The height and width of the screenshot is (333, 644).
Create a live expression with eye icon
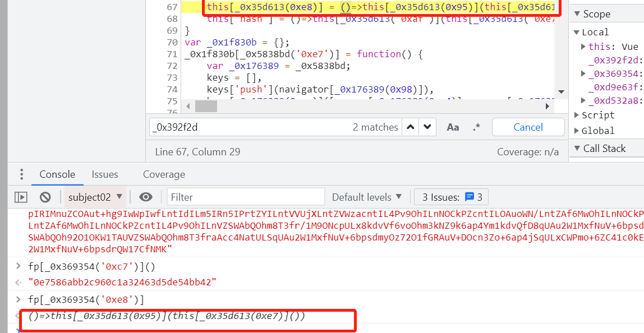(146, 197)
